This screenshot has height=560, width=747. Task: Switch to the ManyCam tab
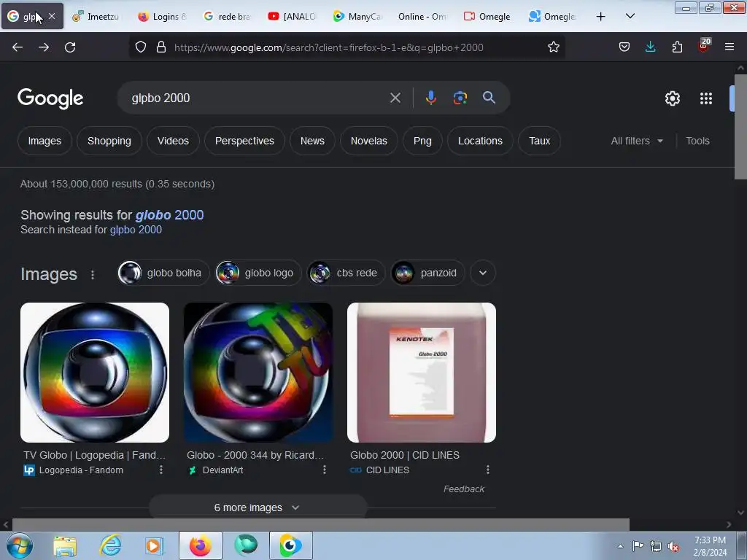click(x=357, y=16)
